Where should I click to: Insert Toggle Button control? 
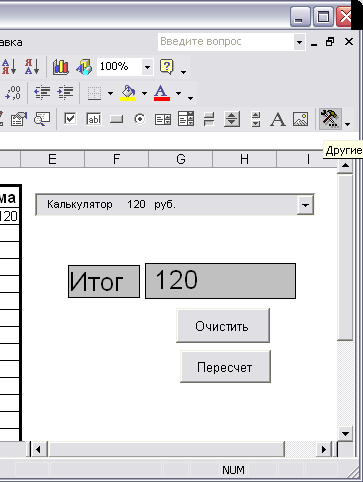tap(209, 119)
